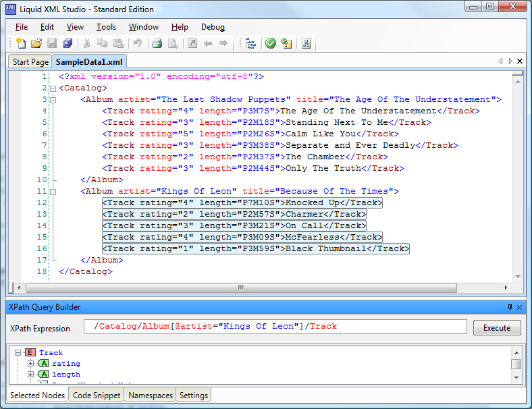Pin the XPath Query Builder panel

[510, 307]
